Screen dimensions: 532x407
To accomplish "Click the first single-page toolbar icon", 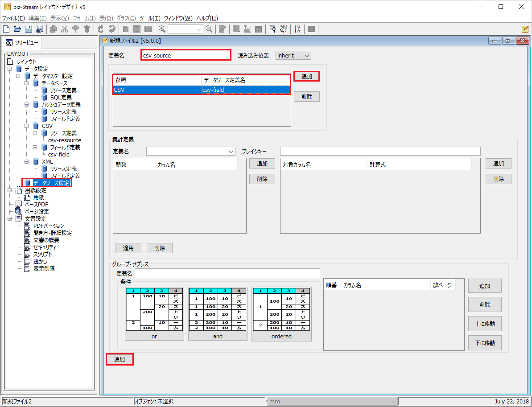I will 126,29.
